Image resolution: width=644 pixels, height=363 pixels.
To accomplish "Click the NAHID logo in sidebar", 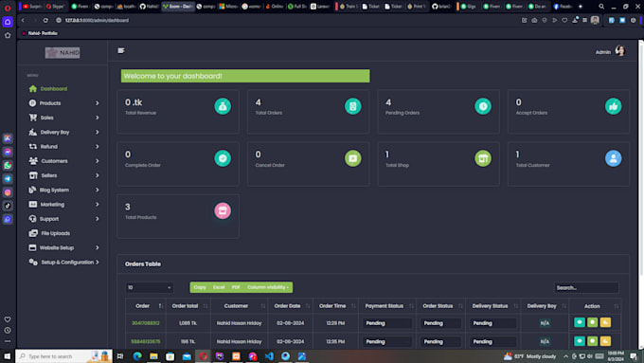I will tap(63, 53).
